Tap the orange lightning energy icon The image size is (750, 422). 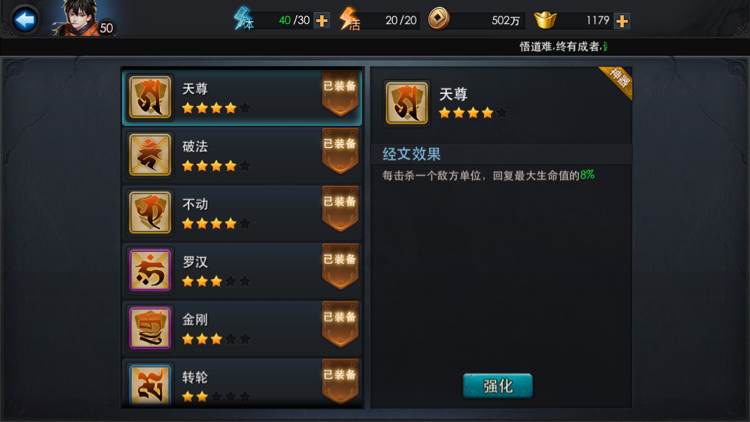pyautogui.click(x=349, y=19)
